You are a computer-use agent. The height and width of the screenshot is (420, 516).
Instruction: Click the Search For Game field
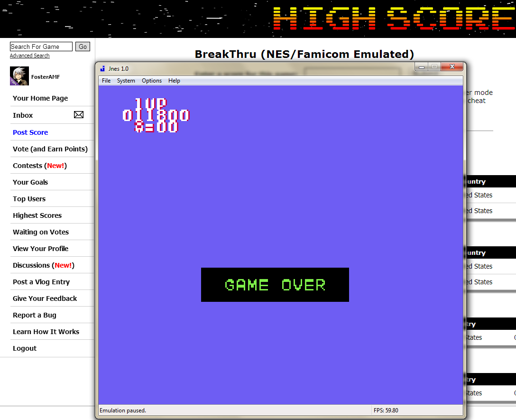[41, 47]
